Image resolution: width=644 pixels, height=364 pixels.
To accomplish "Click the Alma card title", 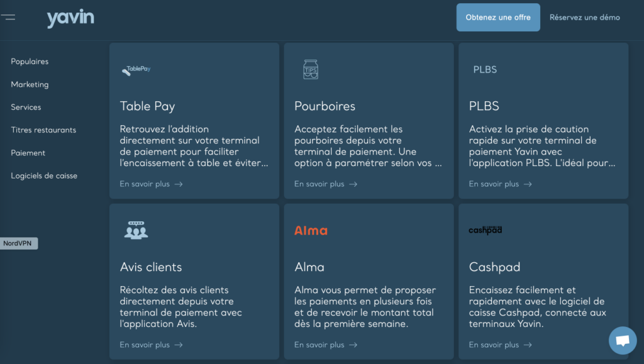I will tap(309, 267).
